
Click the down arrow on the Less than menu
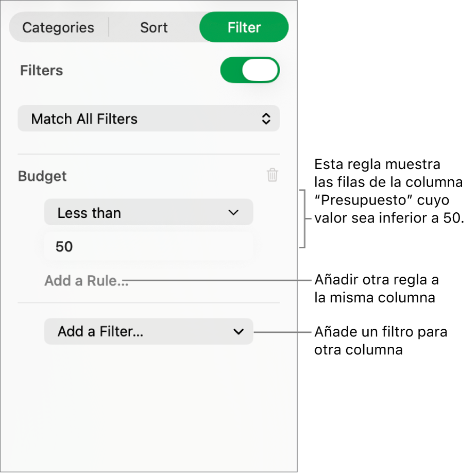[x=233, y=212]
